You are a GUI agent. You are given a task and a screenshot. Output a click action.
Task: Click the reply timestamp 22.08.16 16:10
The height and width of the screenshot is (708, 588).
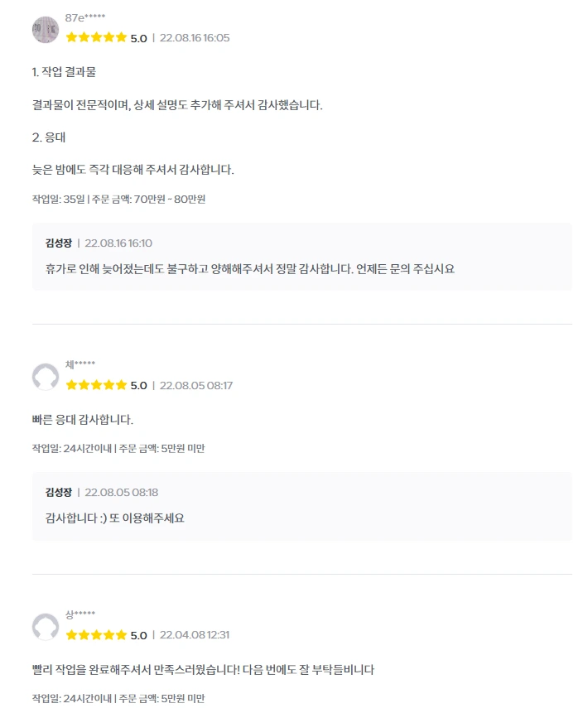point(118,243)
